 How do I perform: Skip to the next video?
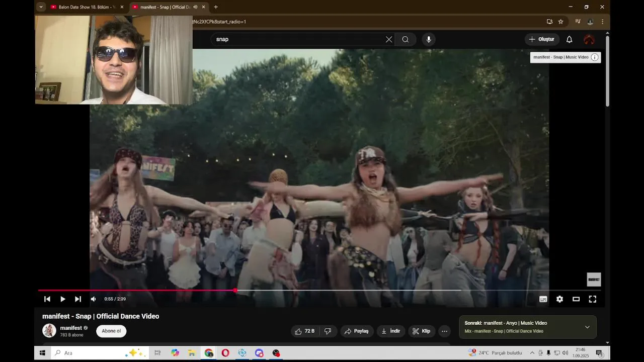click(x=78, y=299)
